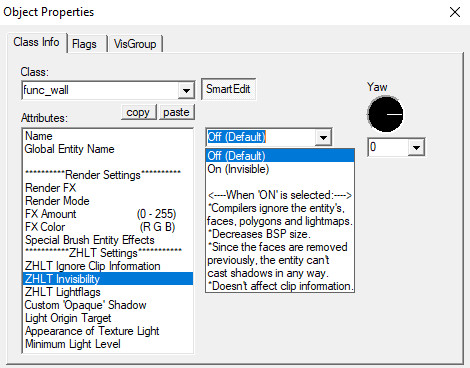Screen dimensions: 470x368
Task: Switch to the Flags tab
Action: click(84, 44)
